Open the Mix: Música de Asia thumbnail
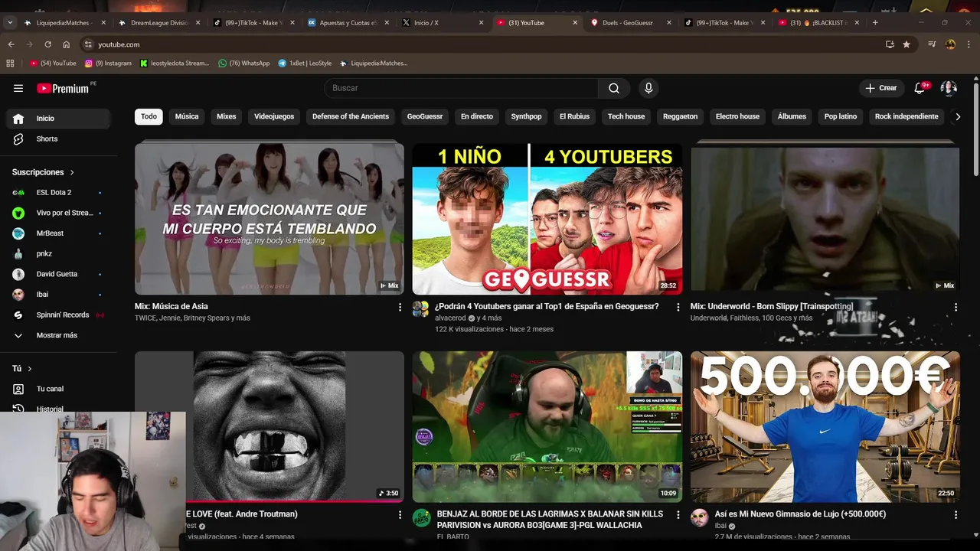Screen dimensions: 980x551 point(269,218)
